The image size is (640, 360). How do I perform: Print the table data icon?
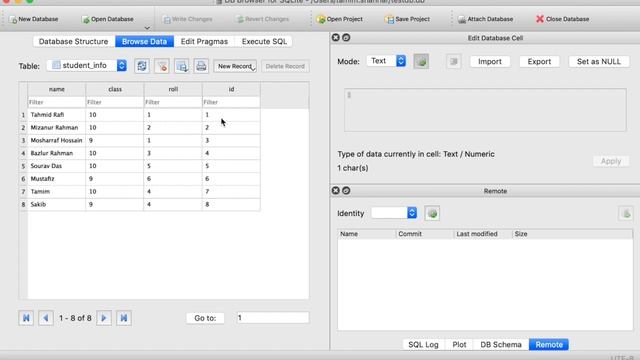coord(201,66)
